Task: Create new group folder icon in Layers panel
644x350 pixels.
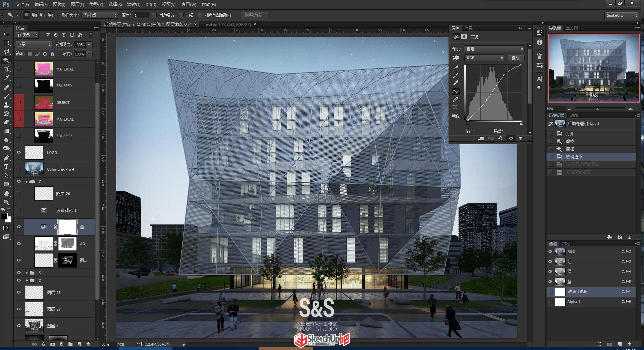Action: click(70, 344)
